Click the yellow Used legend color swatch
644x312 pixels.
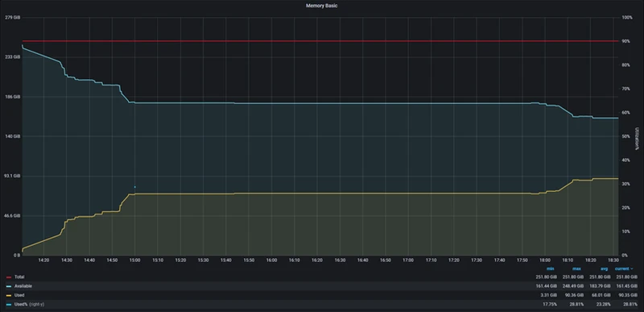coord(9,296)
